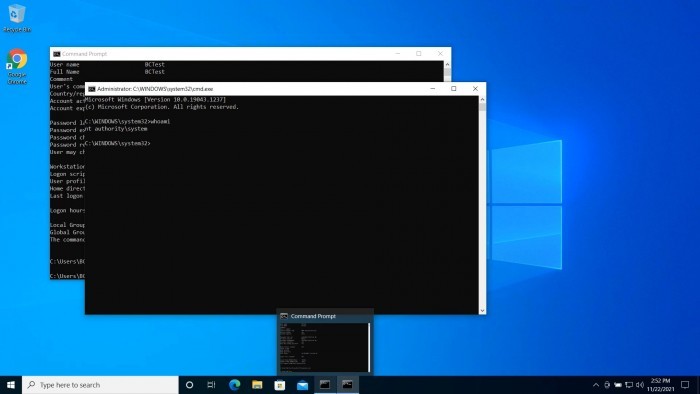Screen dimensions: 700x394
Task: Close the Administrator cmd.exe window
Action: point(475,88)
